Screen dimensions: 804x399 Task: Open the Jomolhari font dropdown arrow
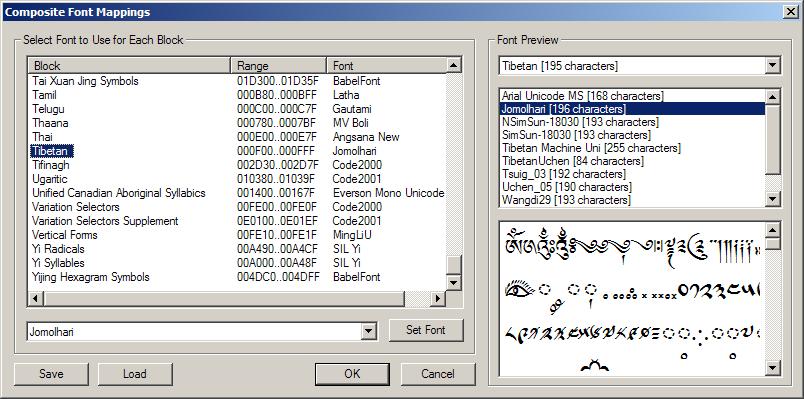(368, 332)
